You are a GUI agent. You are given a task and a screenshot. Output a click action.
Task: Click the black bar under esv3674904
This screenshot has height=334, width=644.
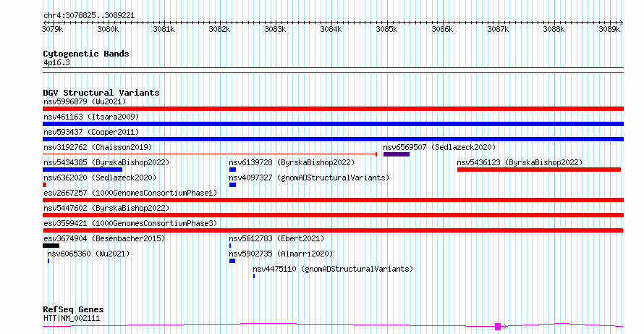tap(51, 246)
